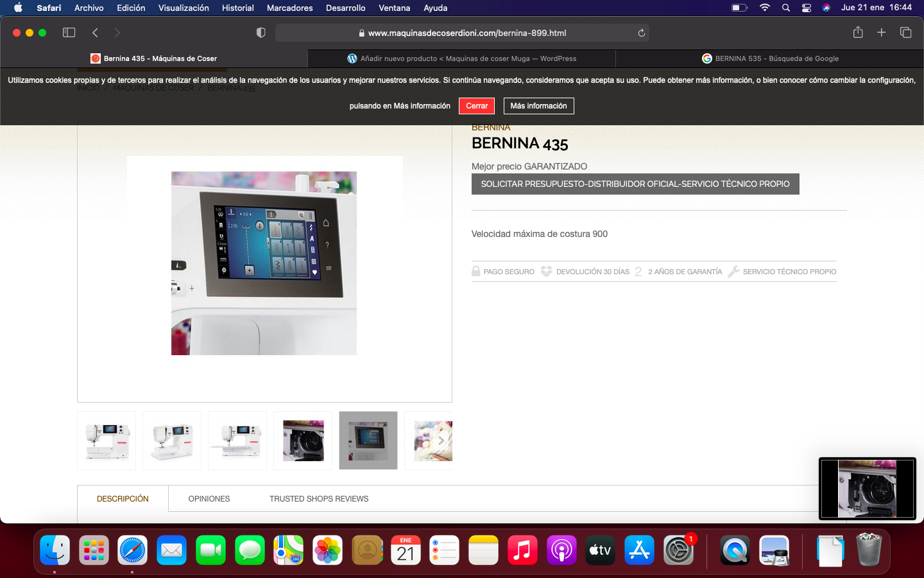
Task: Open the OPINIONES product tab
Action: click(x=209, y=498)
